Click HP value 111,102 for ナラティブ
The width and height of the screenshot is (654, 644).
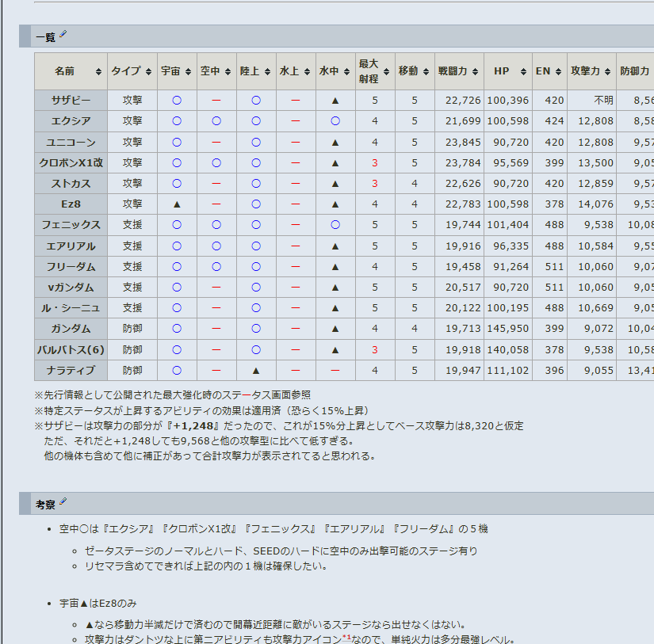pyautogui.click(x=508, y=370)
